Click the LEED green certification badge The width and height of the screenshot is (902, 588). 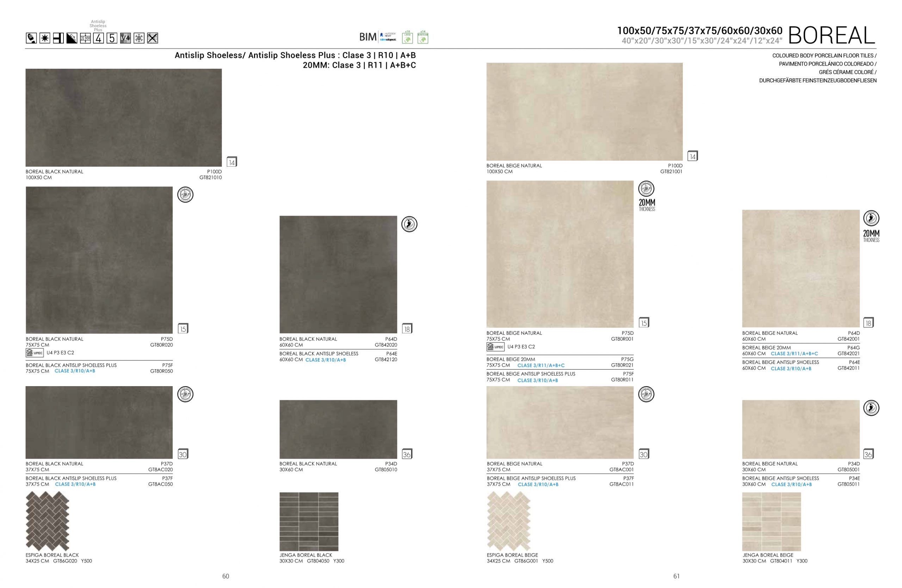pyautogui.click(x=407, y=37)
